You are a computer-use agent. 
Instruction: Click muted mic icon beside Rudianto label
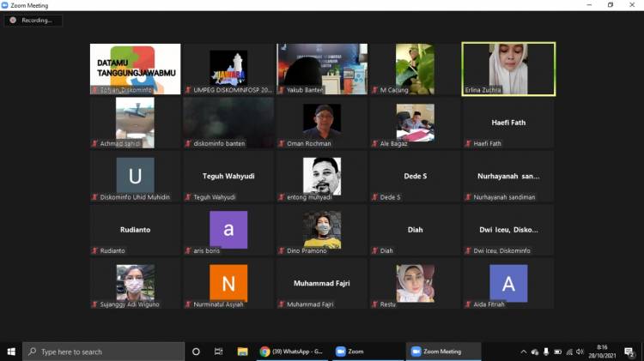click(x=94, y=250)
